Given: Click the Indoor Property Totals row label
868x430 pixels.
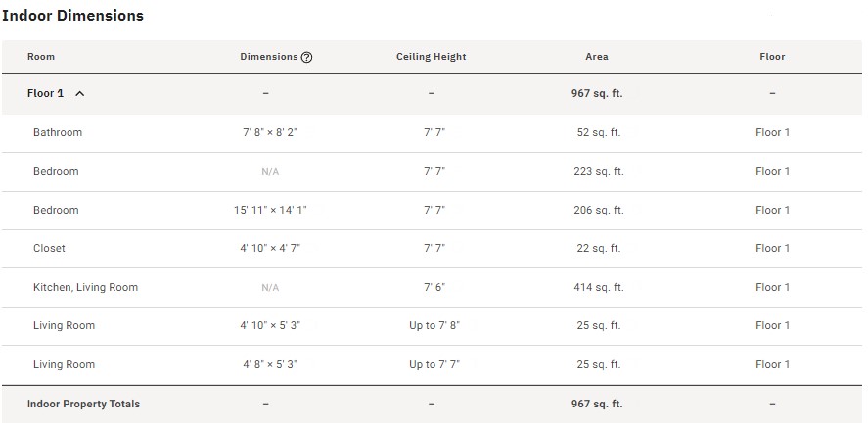Looking at the screenshot, I should click(x=83, y=404).
